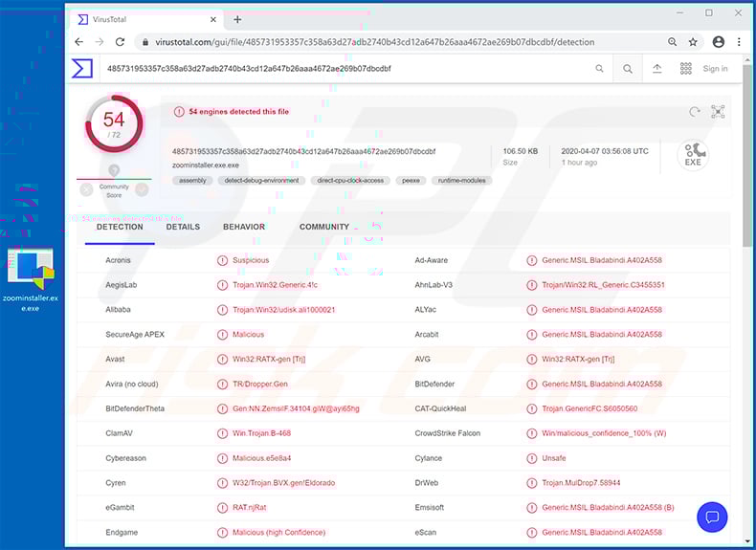Click the upload file icon
This screenshot has width=756, height=550.
657,69
